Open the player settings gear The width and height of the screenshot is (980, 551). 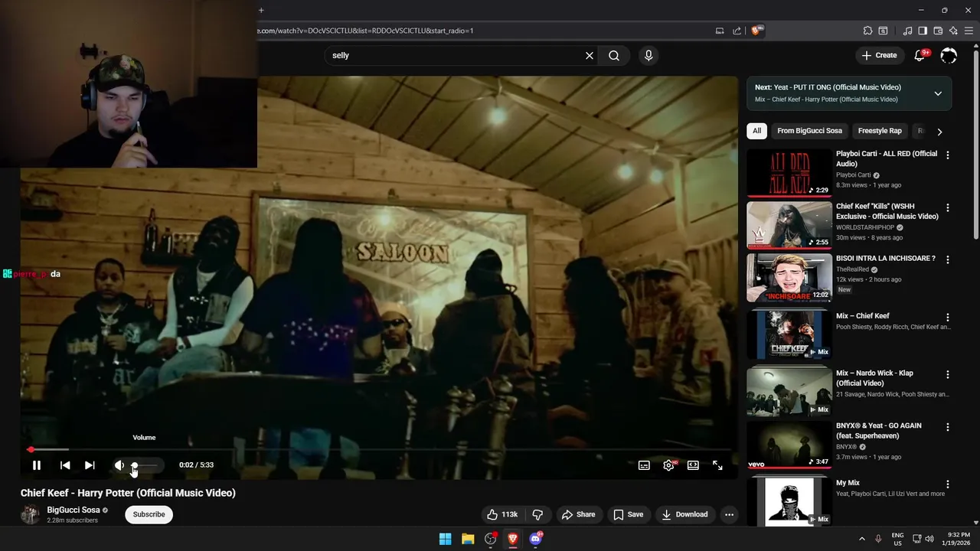coord(668,465)
